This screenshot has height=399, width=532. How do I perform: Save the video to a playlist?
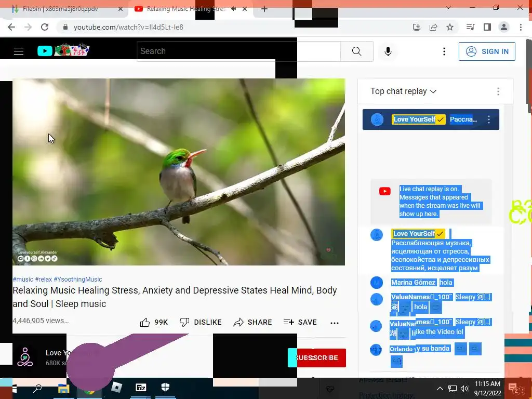[300, 322]
